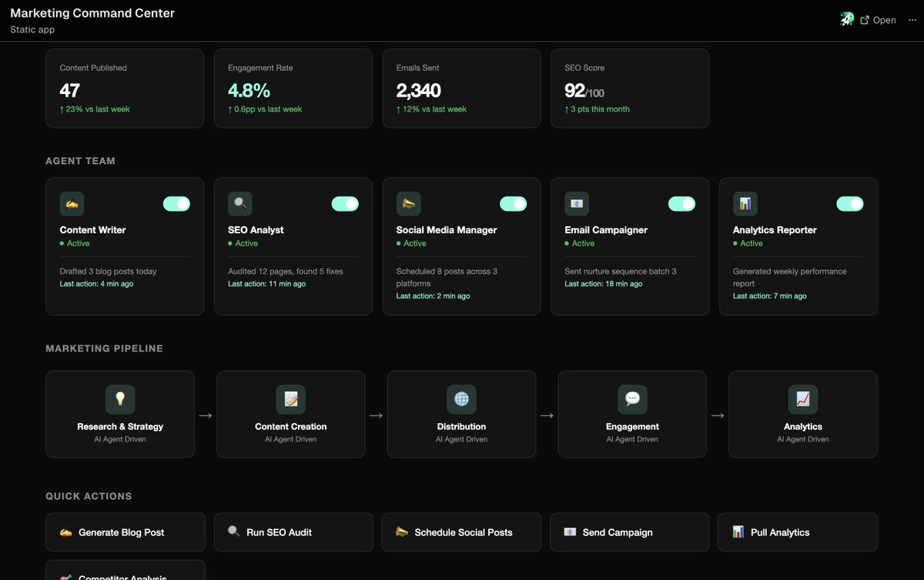Image resolution: width=924 pixels, height=580 pixels.
Task: Deactivate the Email Campaigner toggle
Action: coord(681,204)
